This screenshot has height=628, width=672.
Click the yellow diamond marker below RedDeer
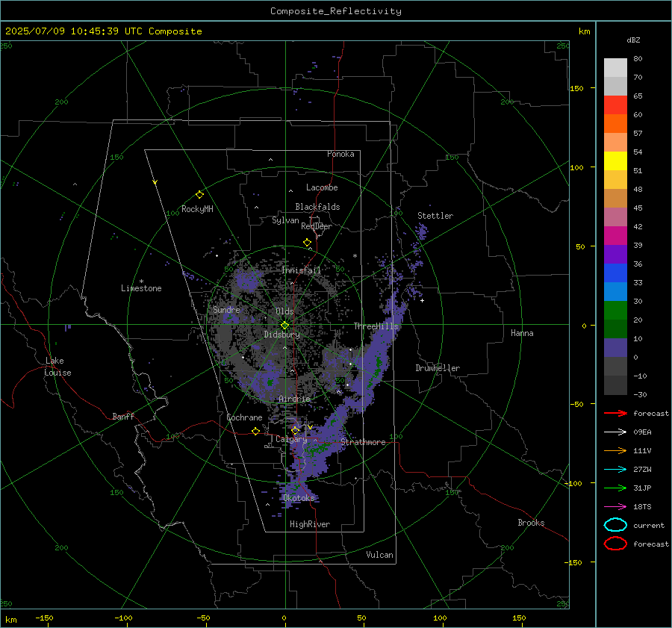[x=307, y=243]
